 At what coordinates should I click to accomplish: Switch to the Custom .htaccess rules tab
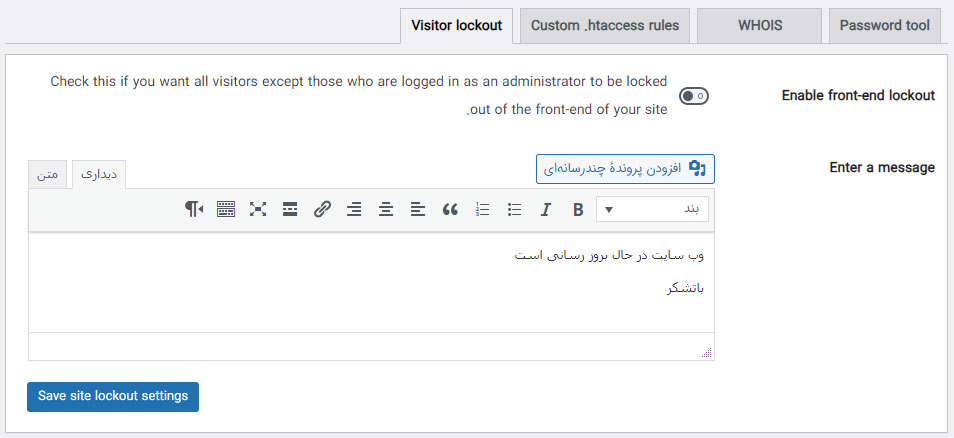[605, 26]
